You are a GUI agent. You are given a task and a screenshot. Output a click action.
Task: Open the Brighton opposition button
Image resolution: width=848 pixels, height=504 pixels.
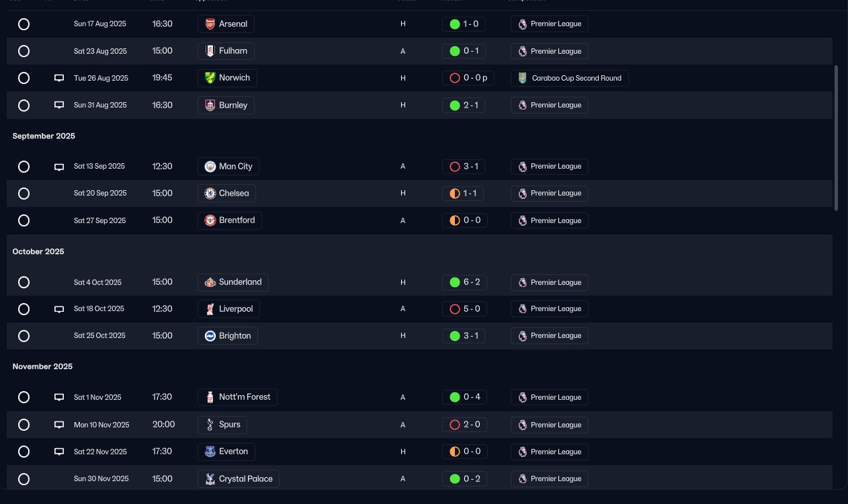click(228, 335)
